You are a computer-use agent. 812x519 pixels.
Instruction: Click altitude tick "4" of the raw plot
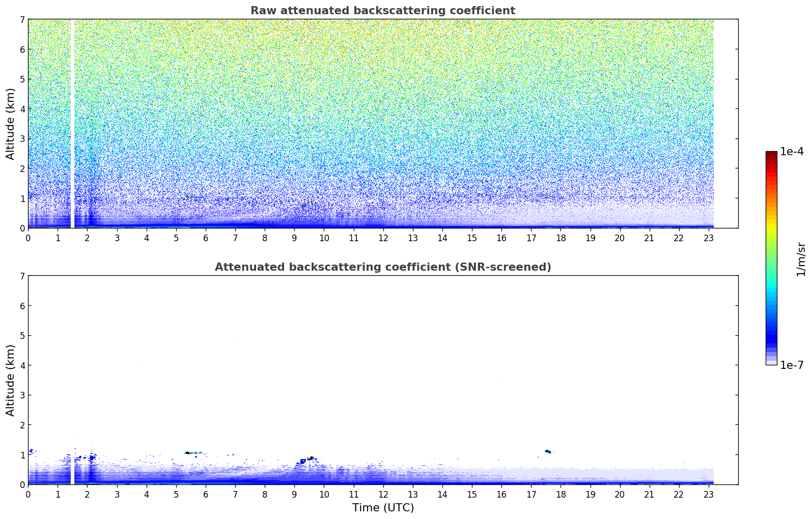pyautogui.click(x=22, y=109)
